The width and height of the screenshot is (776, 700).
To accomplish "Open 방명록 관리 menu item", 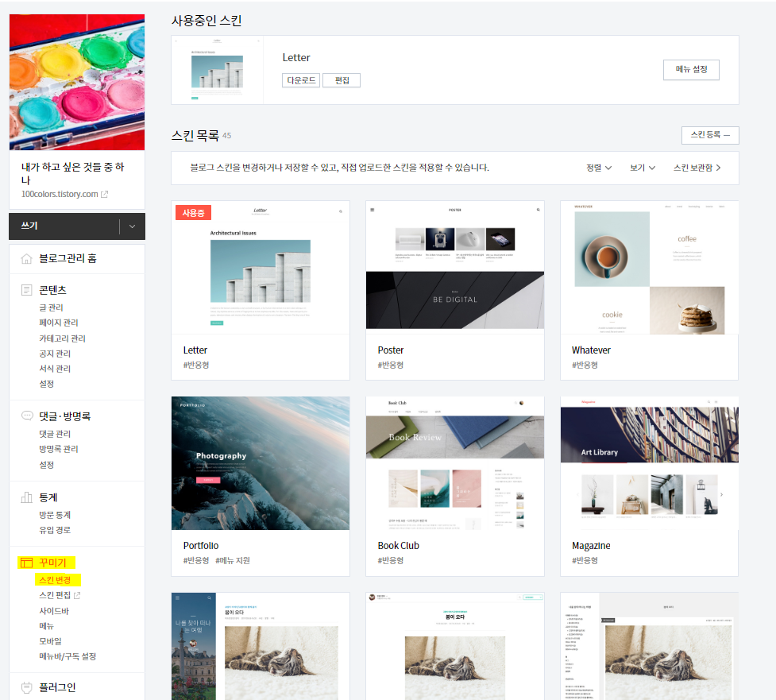I will [59, 448].
